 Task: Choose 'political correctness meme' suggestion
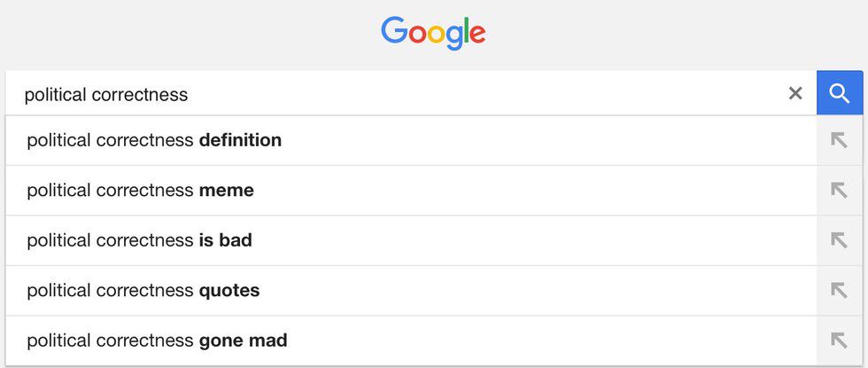pyautogui.click(x=140, y=190)
